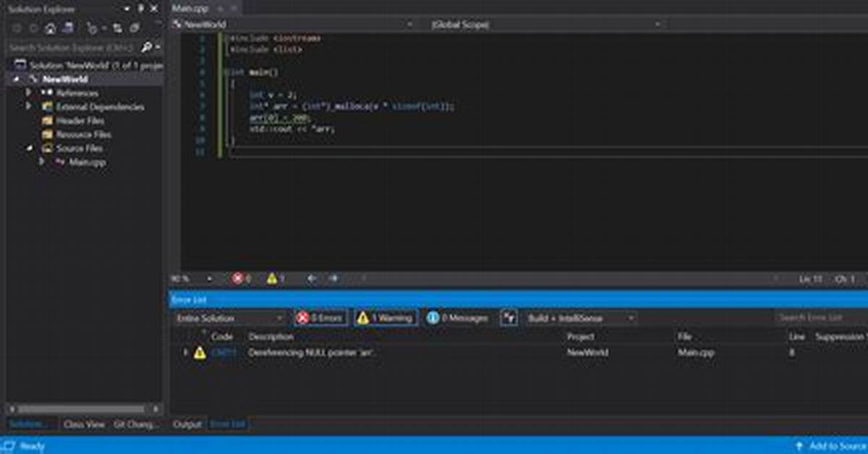Open the editor zoom percentage dropdown

(x=210, y=278)
